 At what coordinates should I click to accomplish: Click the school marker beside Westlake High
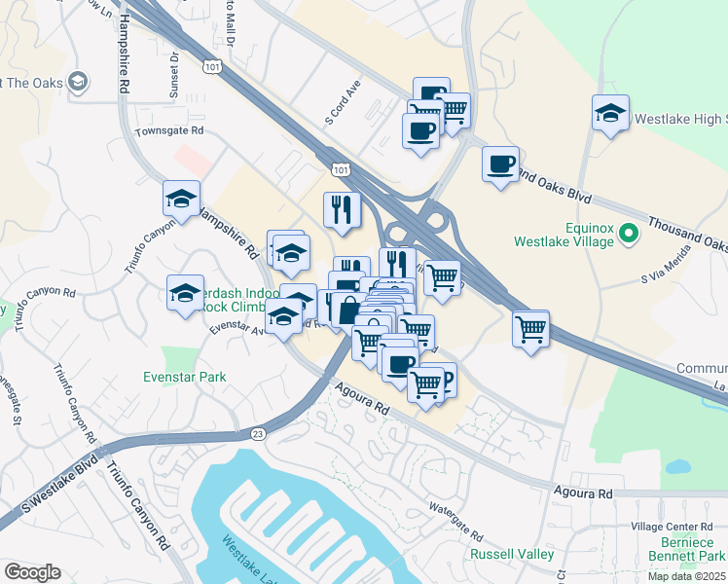[x=610, y=116]
